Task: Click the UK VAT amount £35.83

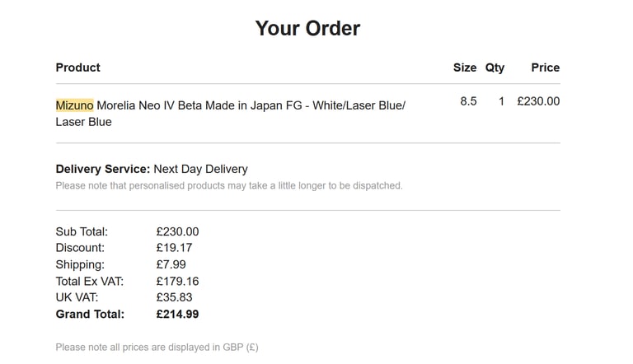Action: pyautogui.click(x=175, y=297)
